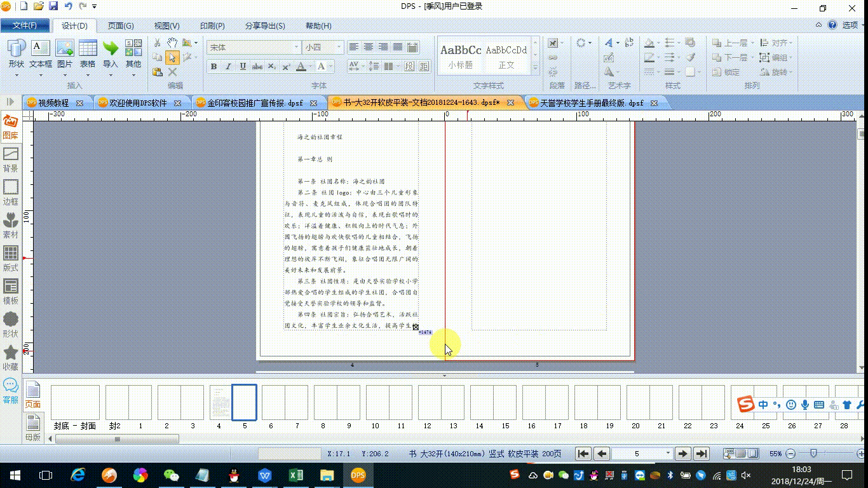Open the 图库 gallery sidebar panel
The height and width of the screenshot is (488, 868).
(10, 127)
